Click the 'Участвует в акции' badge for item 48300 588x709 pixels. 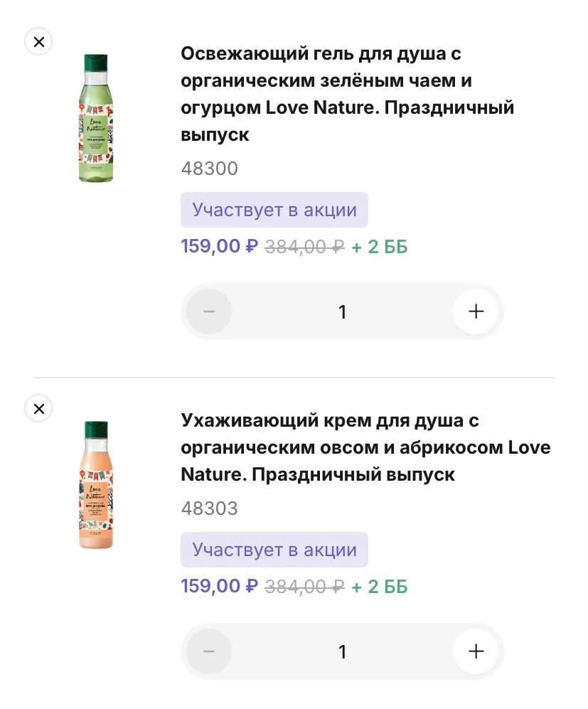pos(274,210)
